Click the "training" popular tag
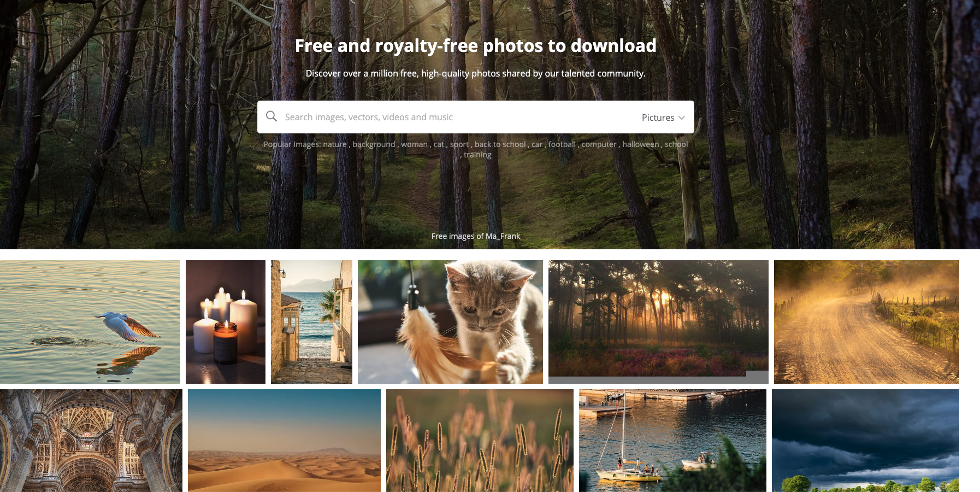The image size is (980, 492). click(477, 155)
